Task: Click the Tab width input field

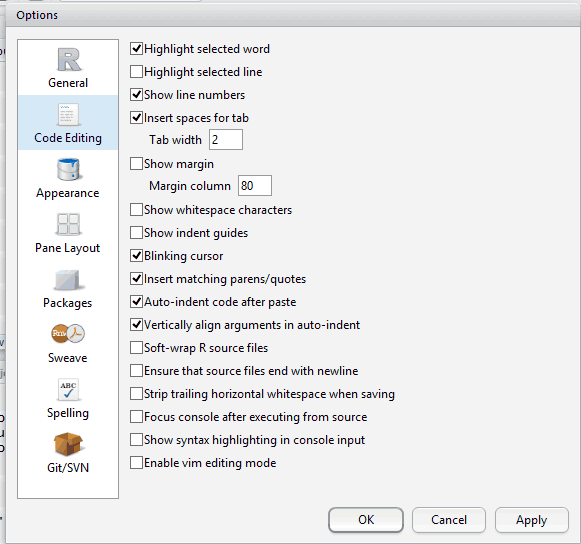Action: click(x=226, y=140)
